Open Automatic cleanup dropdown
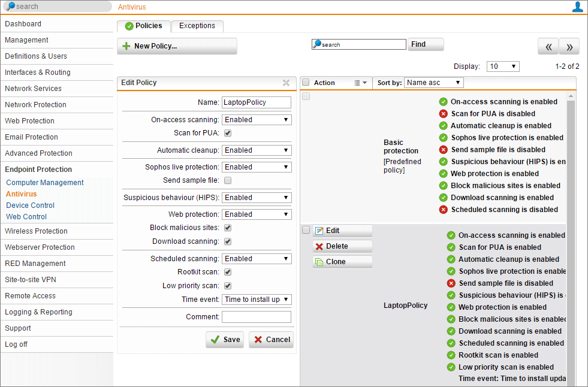Image resolution: width=588 pixels, height=387 pixels. 257,150
